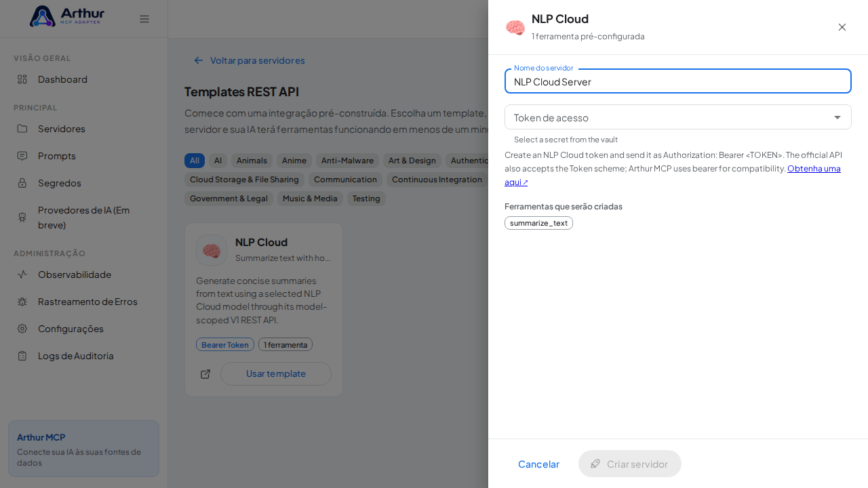Pick the Continuous Integration category chip
This screenshot has height=488, width=868.
[437, 180]
